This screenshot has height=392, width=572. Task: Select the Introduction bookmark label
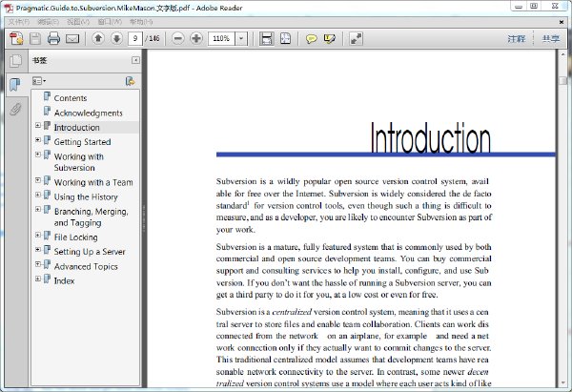[76, 128]
